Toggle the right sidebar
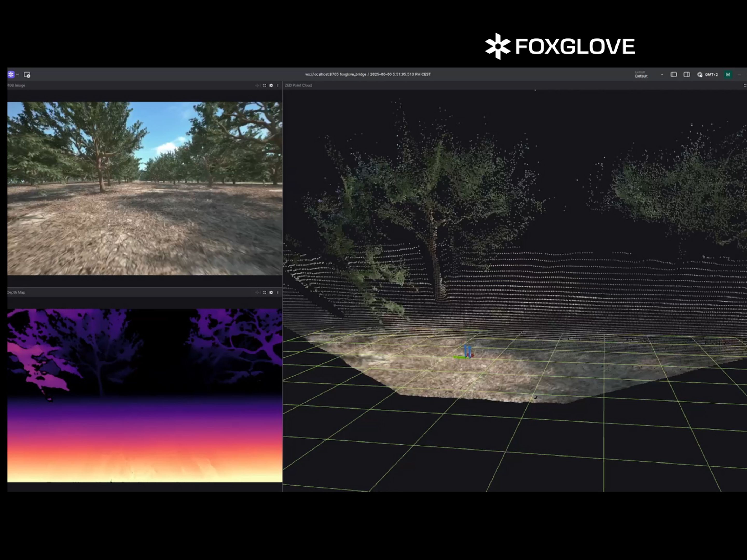 687,75
